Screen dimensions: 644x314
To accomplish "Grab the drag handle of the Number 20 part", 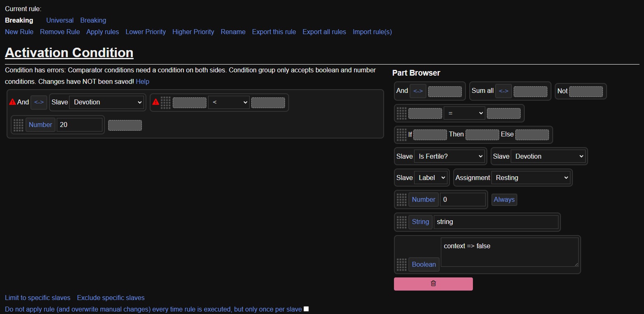I will (18, 125).
